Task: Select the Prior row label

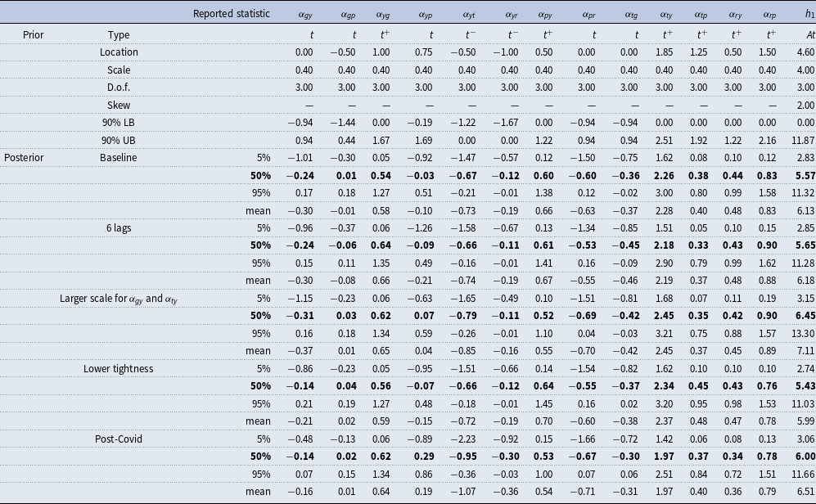Action: 34,34
